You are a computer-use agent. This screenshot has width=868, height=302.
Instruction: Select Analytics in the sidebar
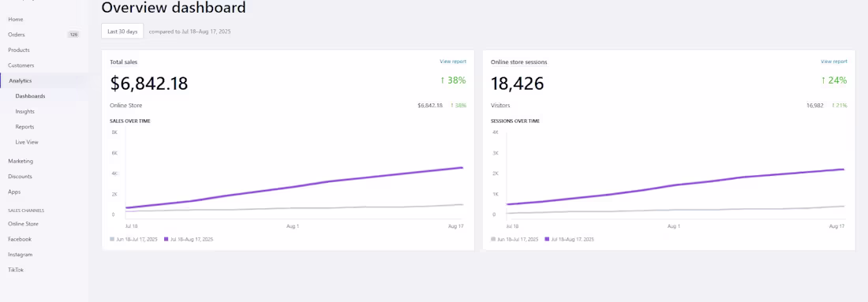click(x=21, y=80)
